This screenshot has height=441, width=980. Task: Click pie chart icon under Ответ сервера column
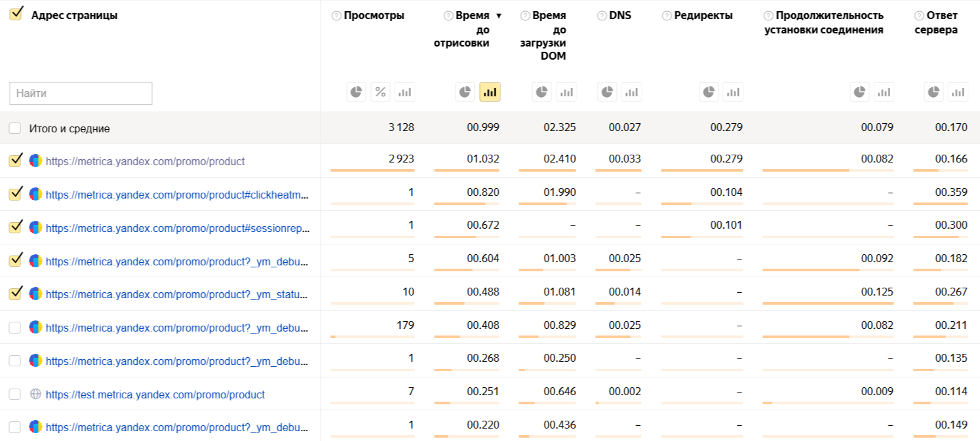pyautogui.click(x=934, y=92)
